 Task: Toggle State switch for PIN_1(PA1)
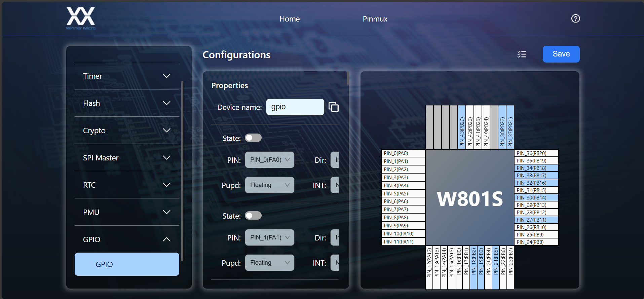pyautogui.click(x=253, y=216)
